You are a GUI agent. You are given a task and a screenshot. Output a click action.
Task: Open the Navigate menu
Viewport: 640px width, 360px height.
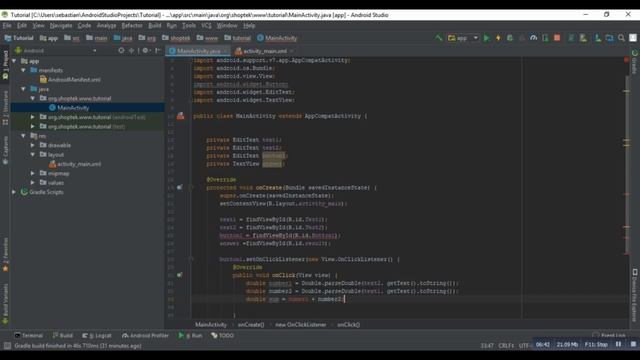pyautogui.click(x=61, y=25)
